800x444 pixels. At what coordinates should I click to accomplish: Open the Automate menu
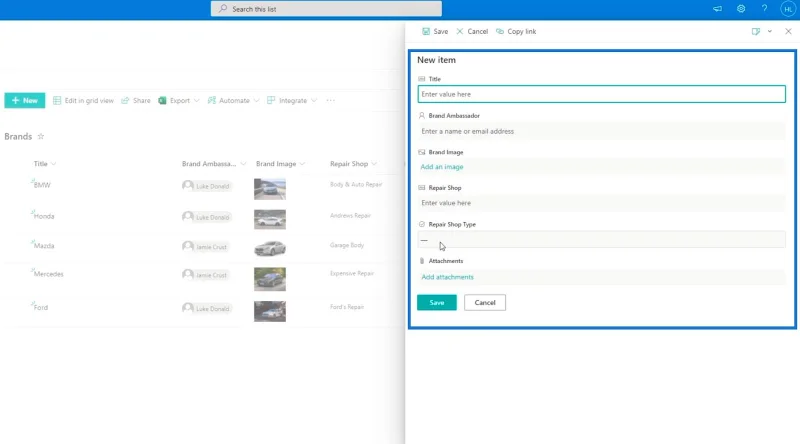point(234,101)
